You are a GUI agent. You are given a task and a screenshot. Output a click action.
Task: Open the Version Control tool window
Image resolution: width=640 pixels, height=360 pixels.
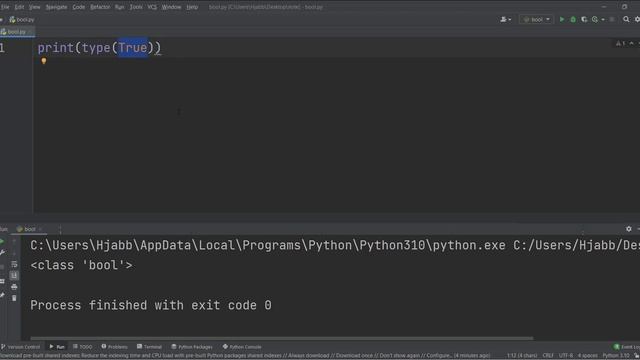21,347
